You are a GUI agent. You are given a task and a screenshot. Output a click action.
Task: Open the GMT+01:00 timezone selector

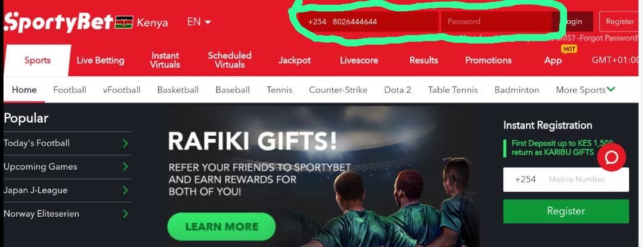tap(615, 60)
